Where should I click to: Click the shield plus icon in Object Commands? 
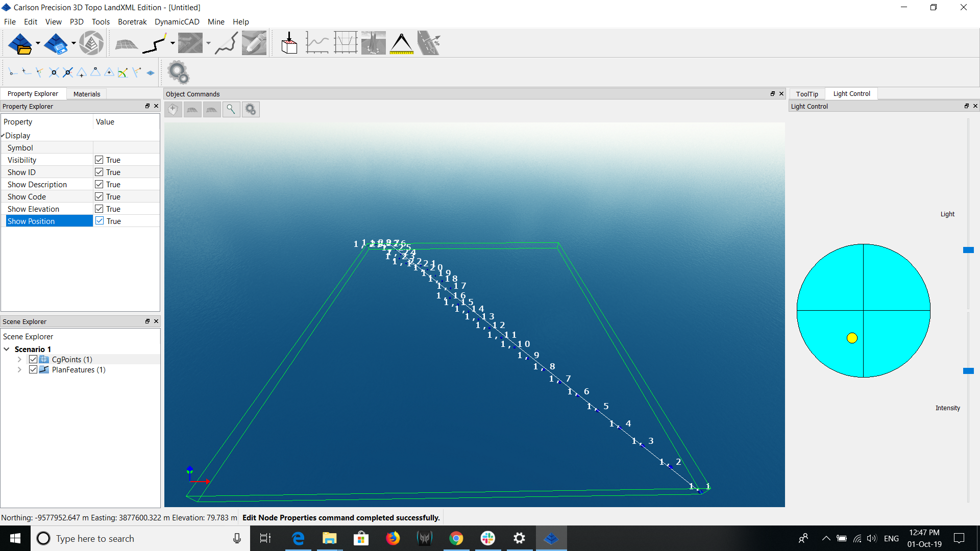(173, 109)
